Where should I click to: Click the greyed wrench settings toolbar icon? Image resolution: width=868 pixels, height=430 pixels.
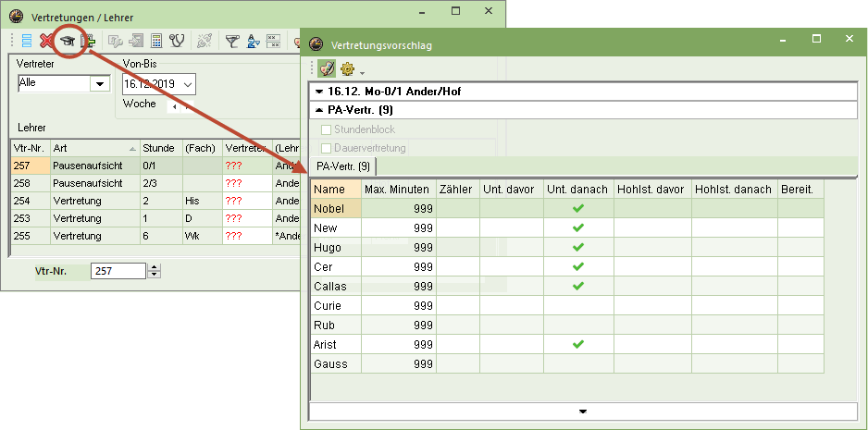pos(115,41)
